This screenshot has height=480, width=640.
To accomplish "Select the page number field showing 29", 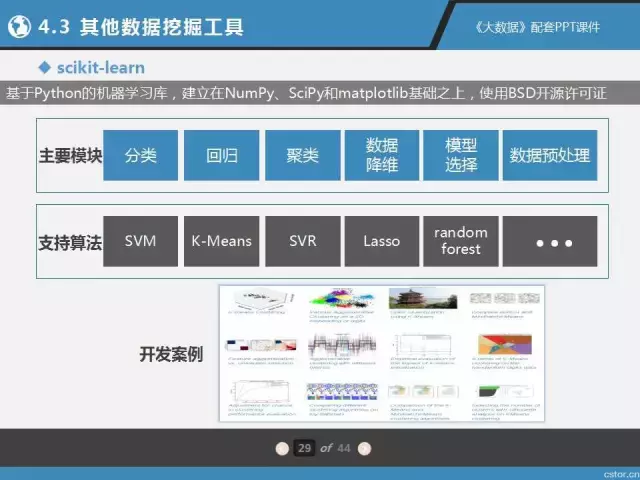I will [x=304, y=448].
